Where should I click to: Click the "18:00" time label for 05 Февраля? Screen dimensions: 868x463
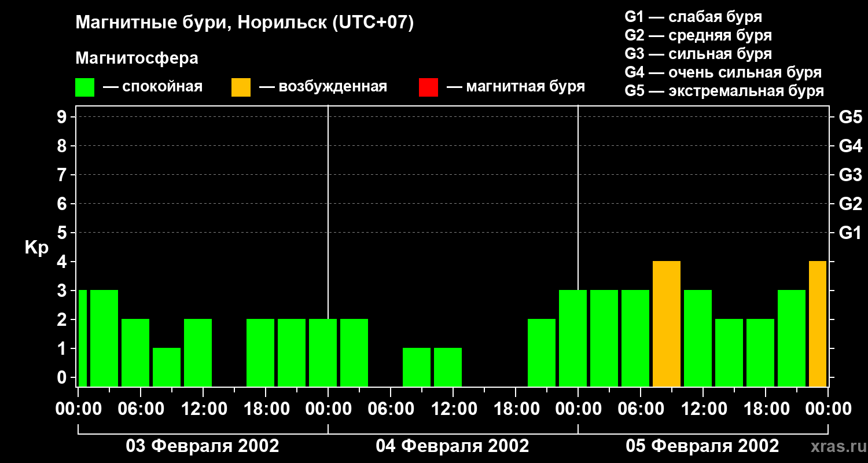point(766,409)
